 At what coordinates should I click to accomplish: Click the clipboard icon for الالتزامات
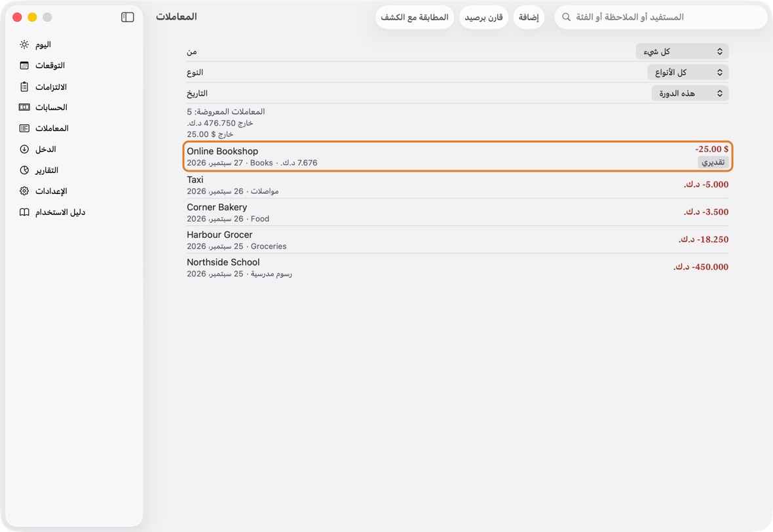point(24,86)
